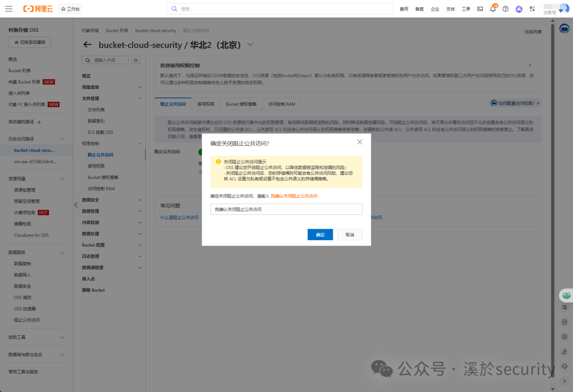Open the colorful AI assistant icon in top bar
Screen dimensions: 573x392
click(x=519, y=8)
